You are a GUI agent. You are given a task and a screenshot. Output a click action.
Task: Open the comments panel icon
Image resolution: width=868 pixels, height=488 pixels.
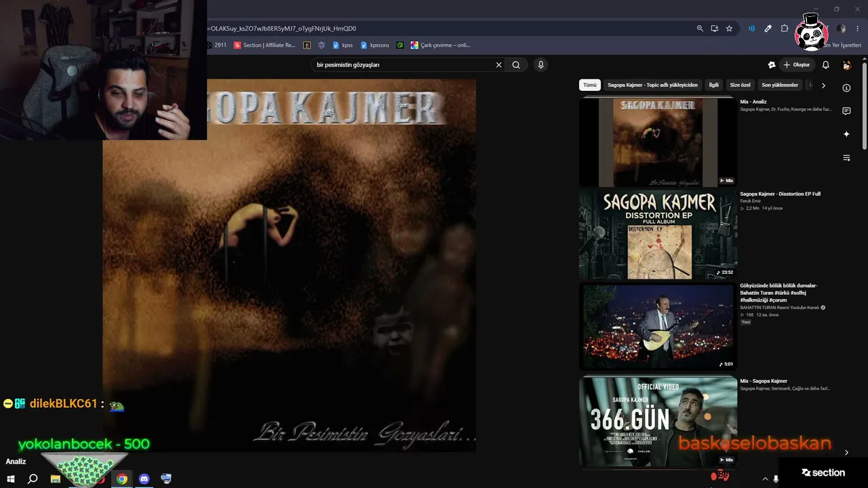pos(846,111)
